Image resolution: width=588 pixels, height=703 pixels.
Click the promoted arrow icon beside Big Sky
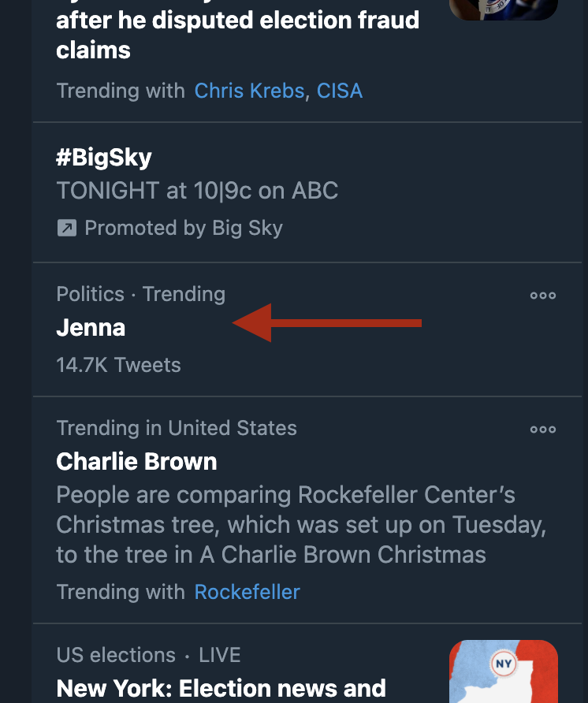[67, 229]
